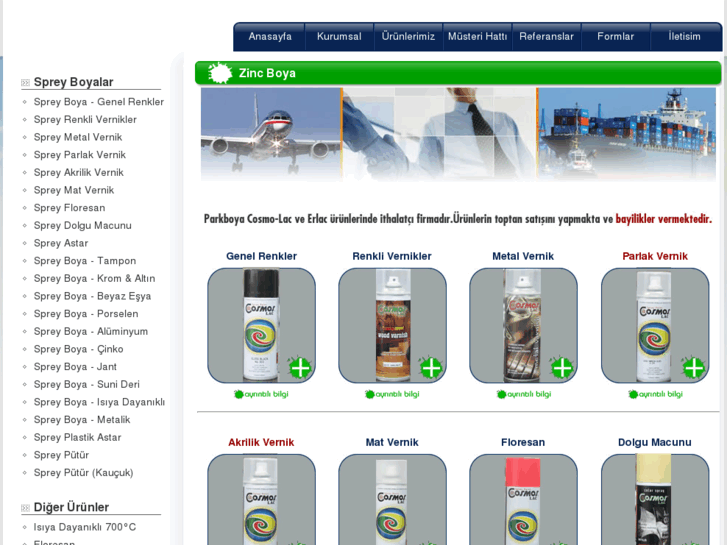Screen dimensions: 727x545
Task: Open the Kurumsal menu tab
Action: [339, 37]
